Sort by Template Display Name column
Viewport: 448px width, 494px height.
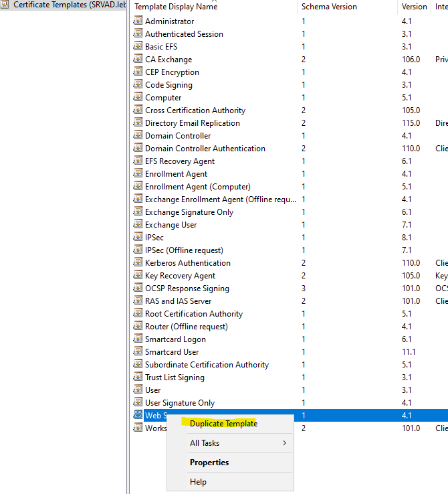click(176, 7)
